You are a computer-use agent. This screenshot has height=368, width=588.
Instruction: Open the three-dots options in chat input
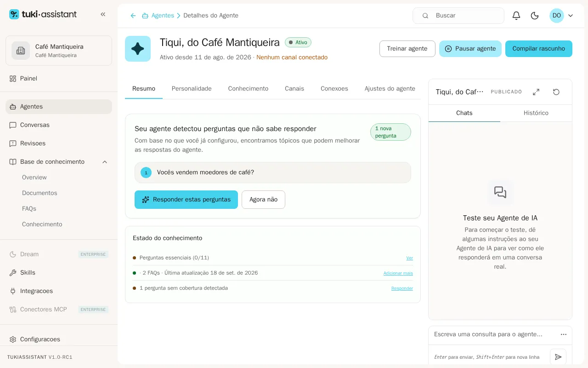[x=564, y=334]
